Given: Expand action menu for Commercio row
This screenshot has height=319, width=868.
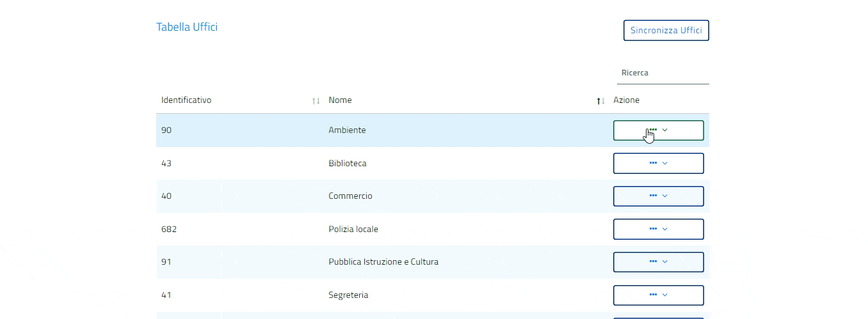Looking at the screenshot, I should click(658, 196).
